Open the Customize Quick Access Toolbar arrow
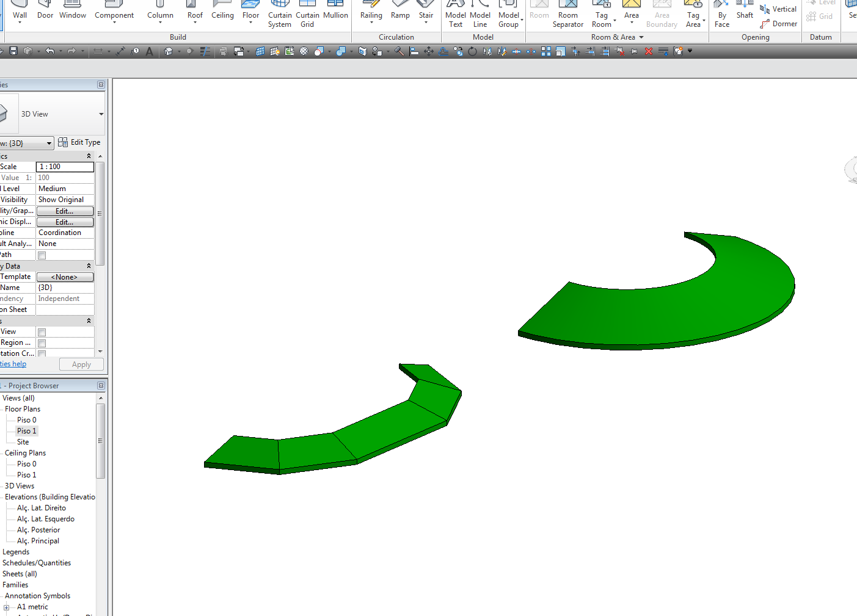 coord(690,51)
